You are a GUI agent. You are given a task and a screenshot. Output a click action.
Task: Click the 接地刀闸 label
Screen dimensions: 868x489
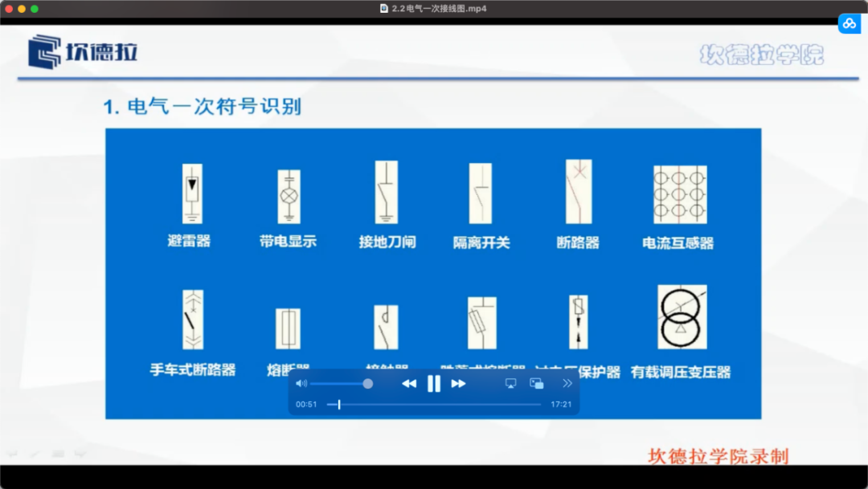coord(387,242)
